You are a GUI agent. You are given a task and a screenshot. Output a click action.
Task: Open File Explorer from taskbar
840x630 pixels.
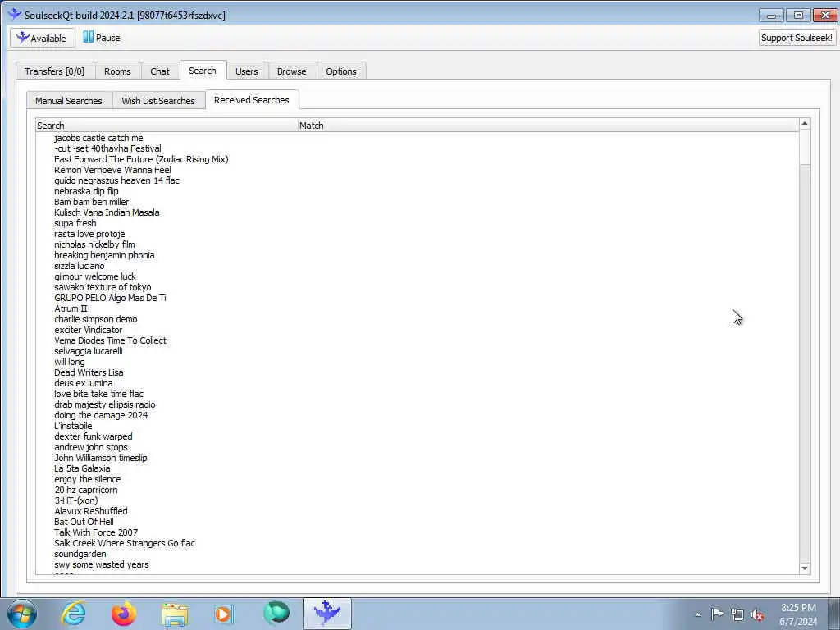pos(175,614)
